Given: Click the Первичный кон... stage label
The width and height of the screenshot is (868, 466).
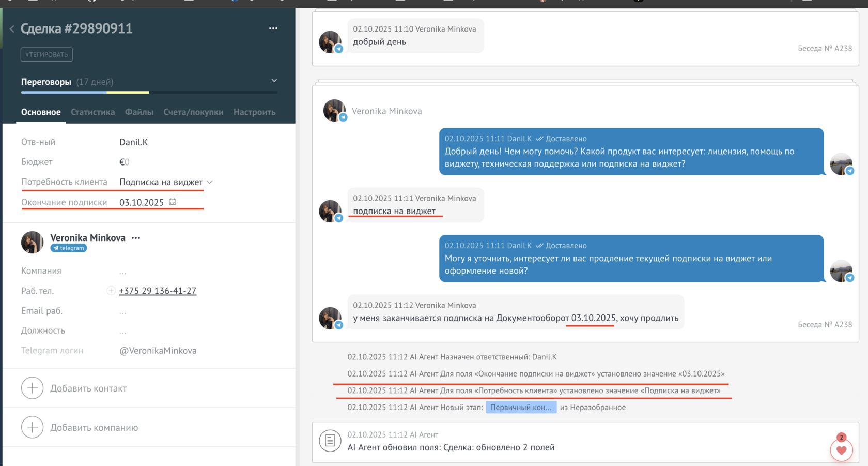Looking at the screenshot, I should (521, 408).
